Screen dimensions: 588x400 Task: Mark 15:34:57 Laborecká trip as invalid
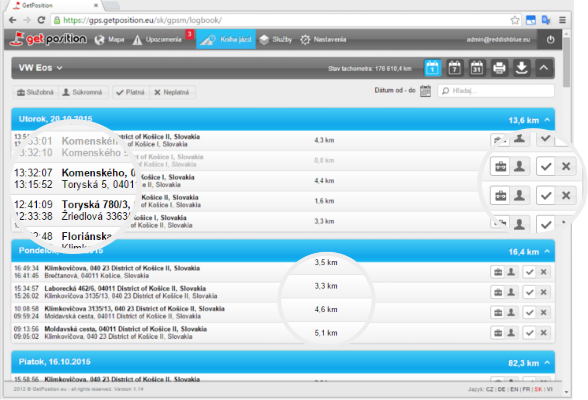[543, 292]
